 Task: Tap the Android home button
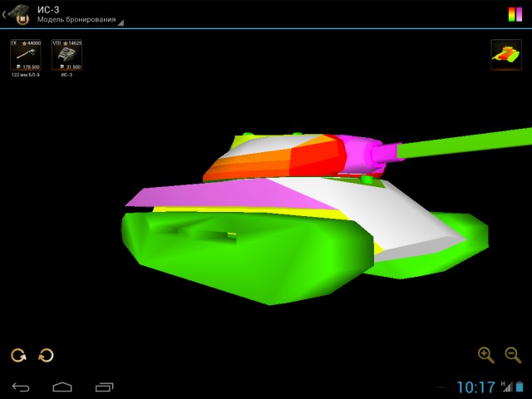pyautogui.click(x=62, y=387)
